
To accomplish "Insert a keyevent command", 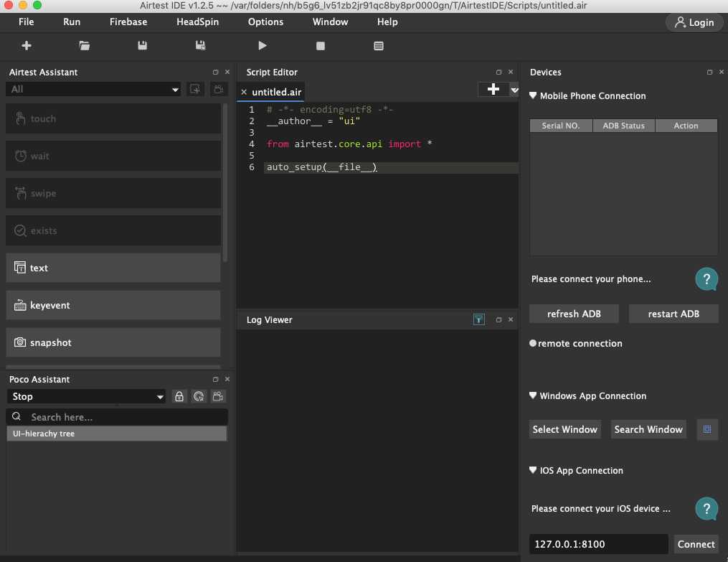I will (113, 305).
